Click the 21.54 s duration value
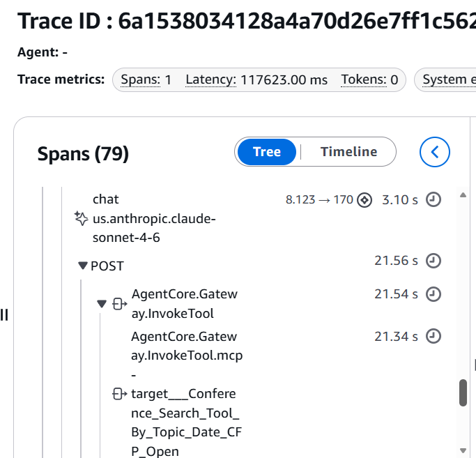 (396, 294)
